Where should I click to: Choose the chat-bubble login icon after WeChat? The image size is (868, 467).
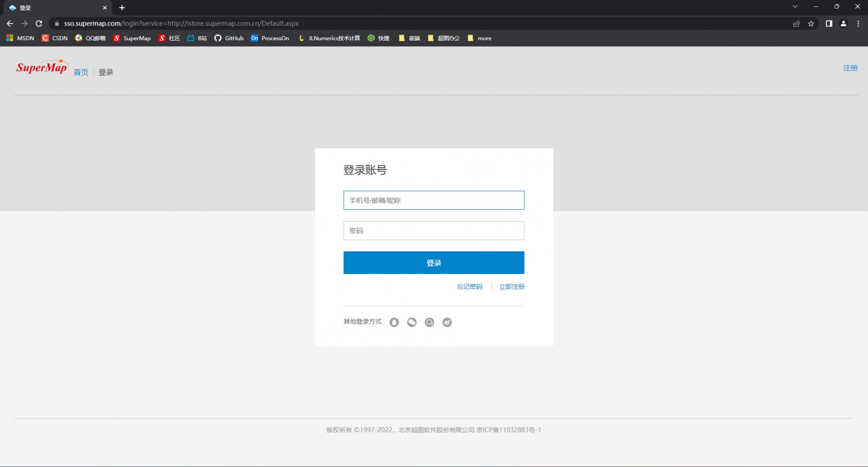(x=429, y=322)
